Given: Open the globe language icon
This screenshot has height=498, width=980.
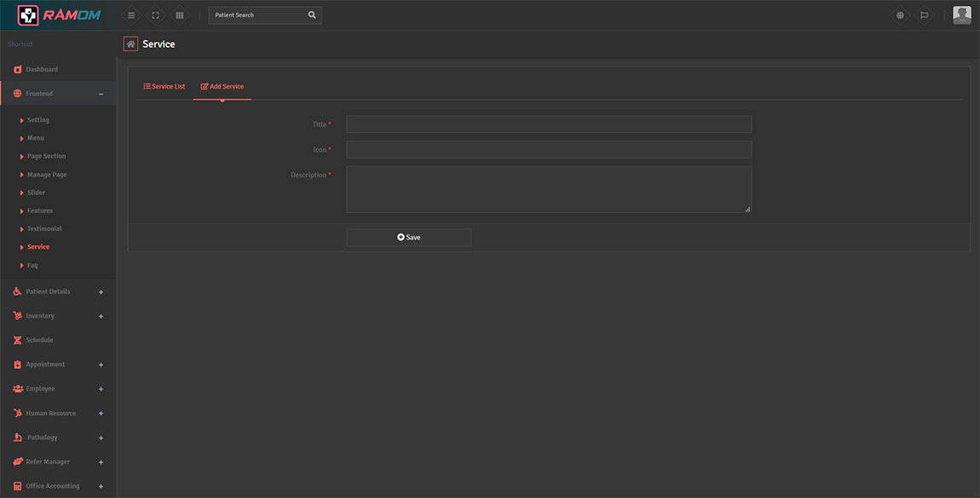Looking at the screenshot, I should click(x=900, y=15).
